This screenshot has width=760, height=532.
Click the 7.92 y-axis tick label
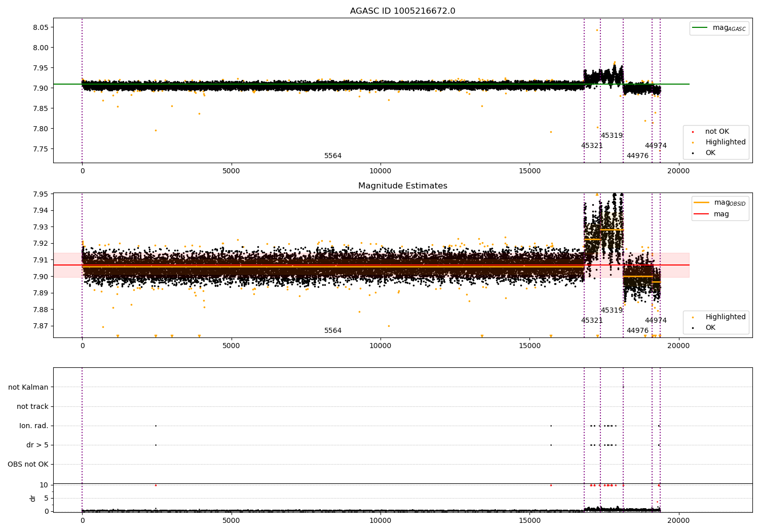pos(41,244)
